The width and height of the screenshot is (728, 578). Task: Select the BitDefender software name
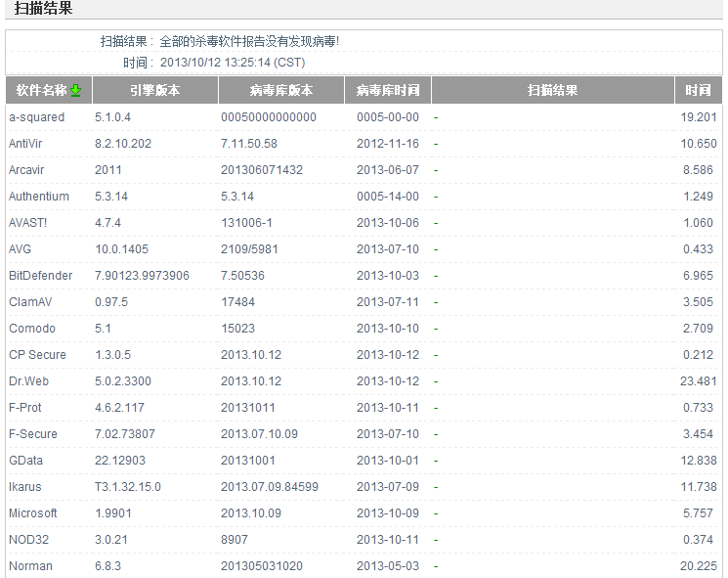(41, 276)
